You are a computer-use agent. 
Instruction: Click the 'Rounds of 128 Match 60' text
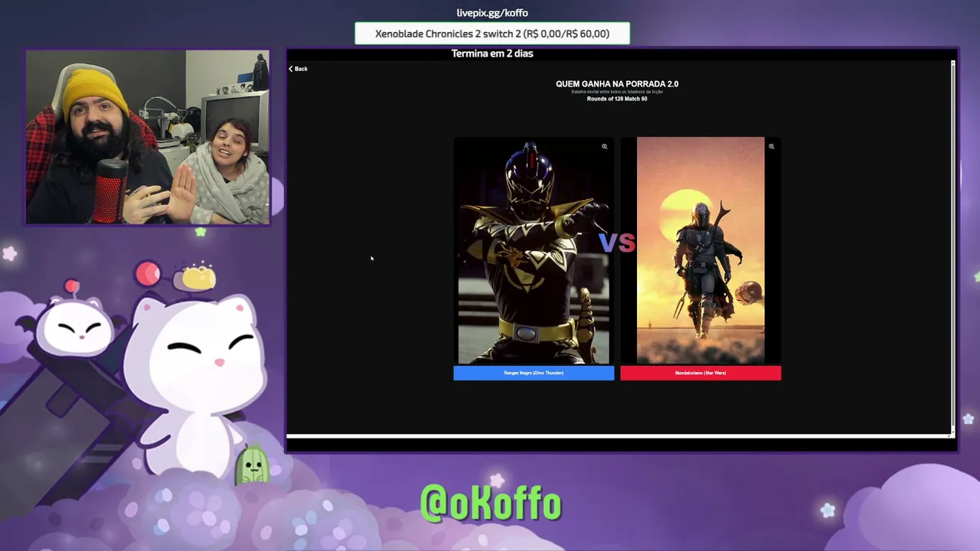pyautogui.click(x=617, y=99)
